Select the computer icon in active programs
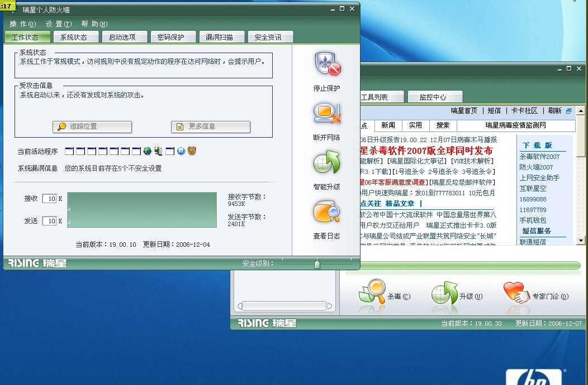The image size is (588, 385). point(158,151)
